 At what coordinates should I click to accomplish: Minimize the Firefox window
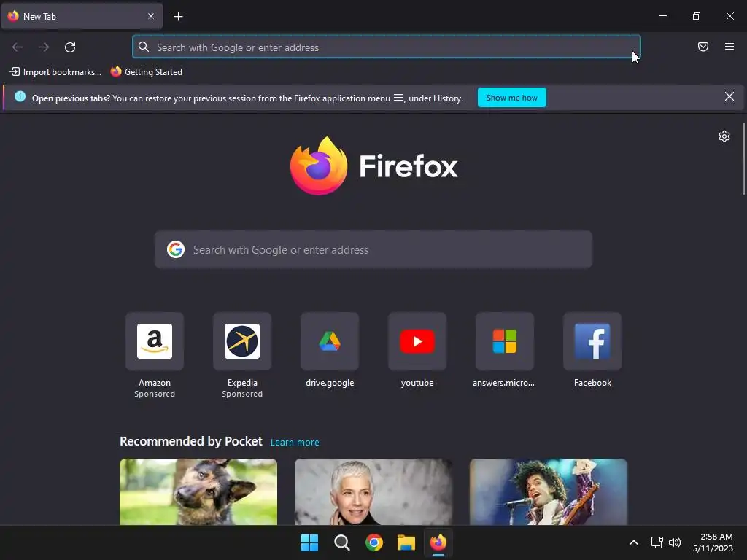tap(662, 16)
